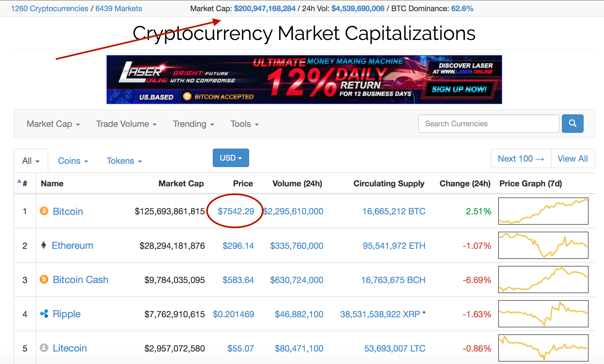604x364 pixels.
Task: Click the Ethereum diamond logo icon
Action: click(x=43, y=245)
